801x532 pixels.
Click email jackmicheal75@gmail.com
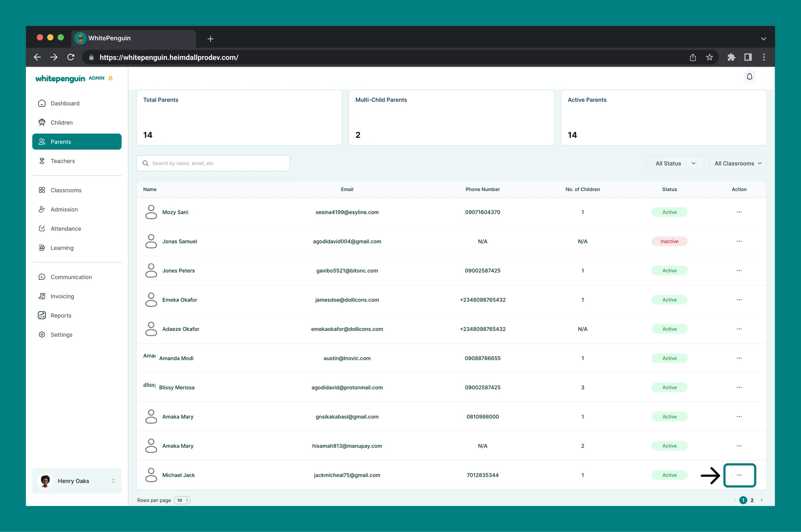[347, 475]
